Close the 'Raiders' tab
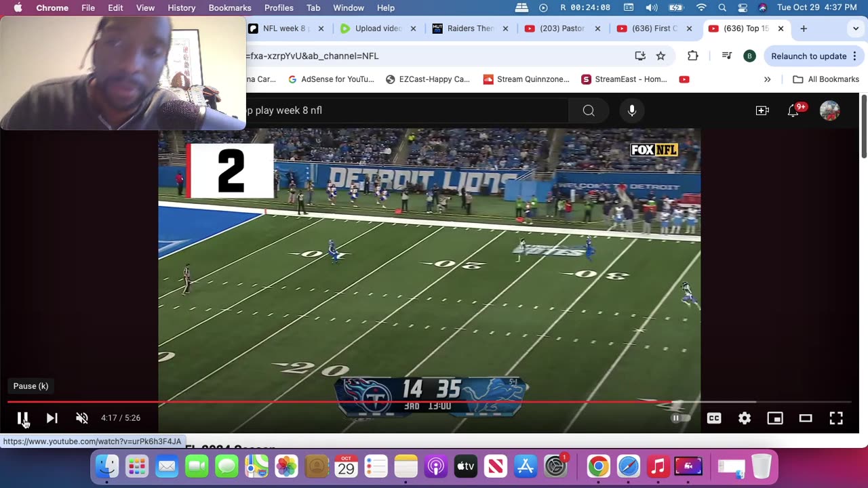 tap(505, 28)
